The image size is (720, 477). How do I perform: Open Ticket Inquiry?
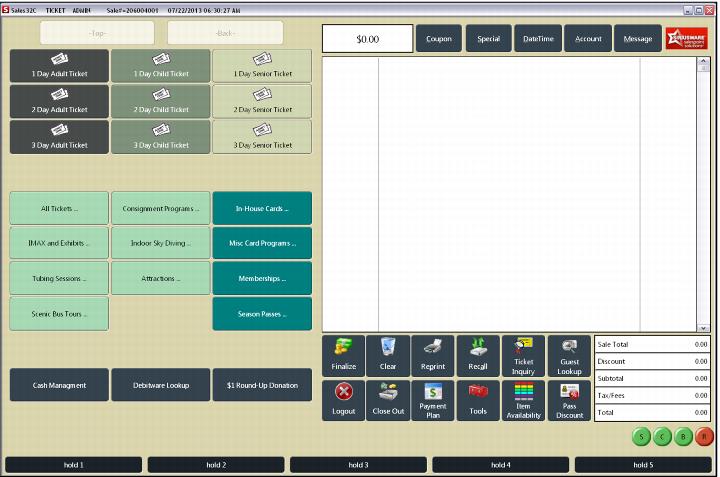pos(523,356)
